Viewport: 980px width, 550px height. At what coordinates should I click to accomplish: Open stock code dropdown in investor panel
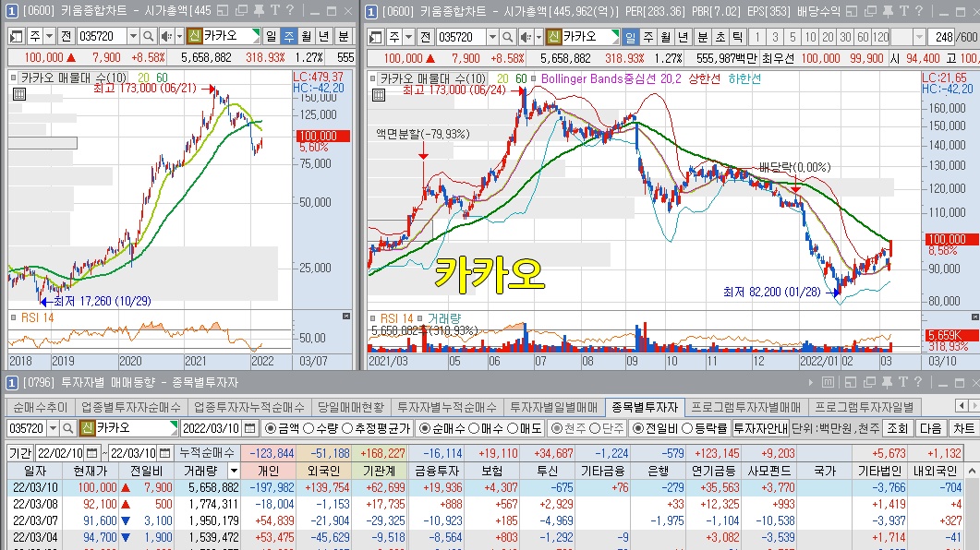tap(54, 428)
